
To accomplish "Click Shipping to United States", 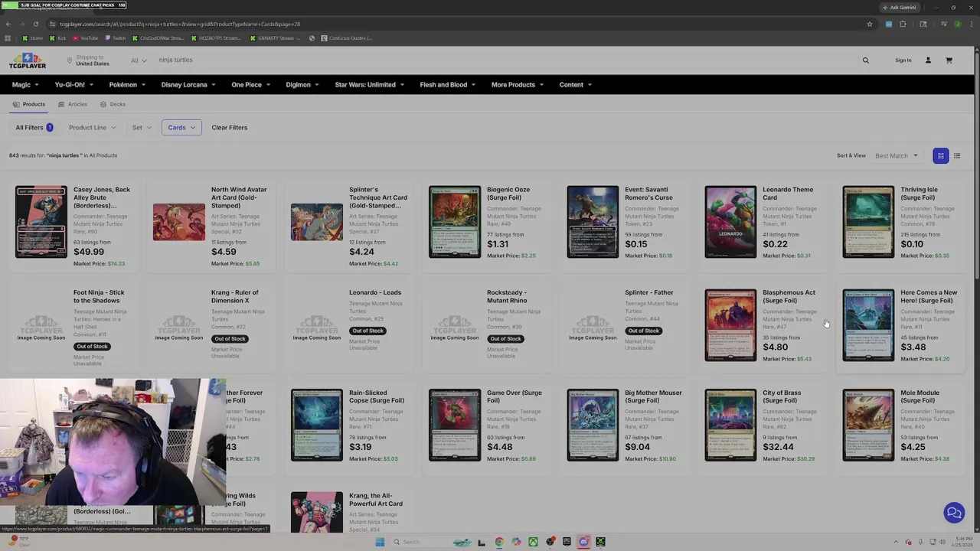I will 87,60.
